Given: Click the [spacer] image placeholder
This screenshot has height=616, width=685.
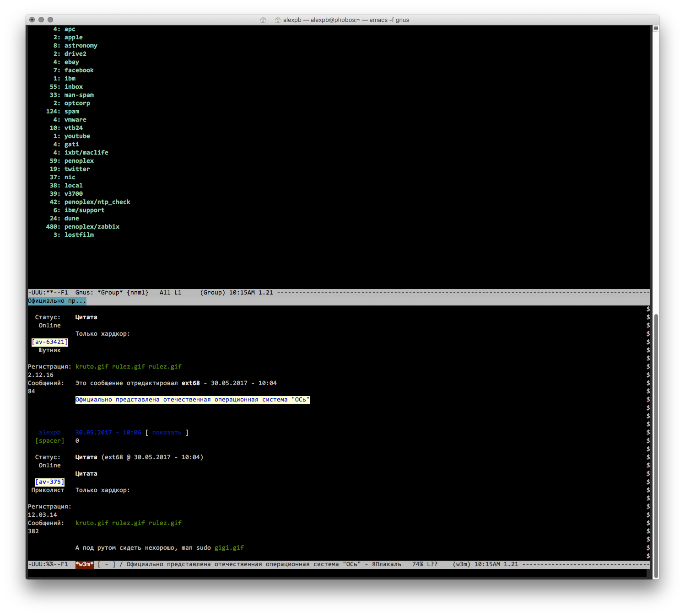Looking at the screenshot, I should pyautogui.click(x=50, y=441).
